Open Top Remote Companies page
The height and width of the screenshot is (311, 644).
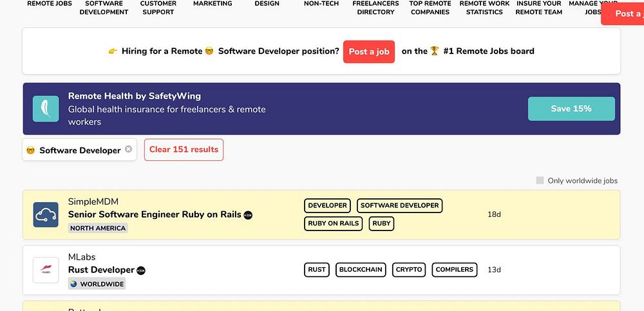[430, 8]
